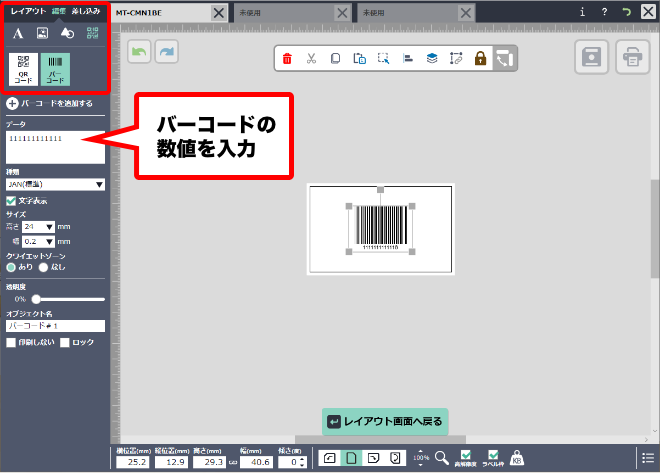Select クワイエットゾーン あり radio
660x473 pixels.
click(x=11, y=267)
